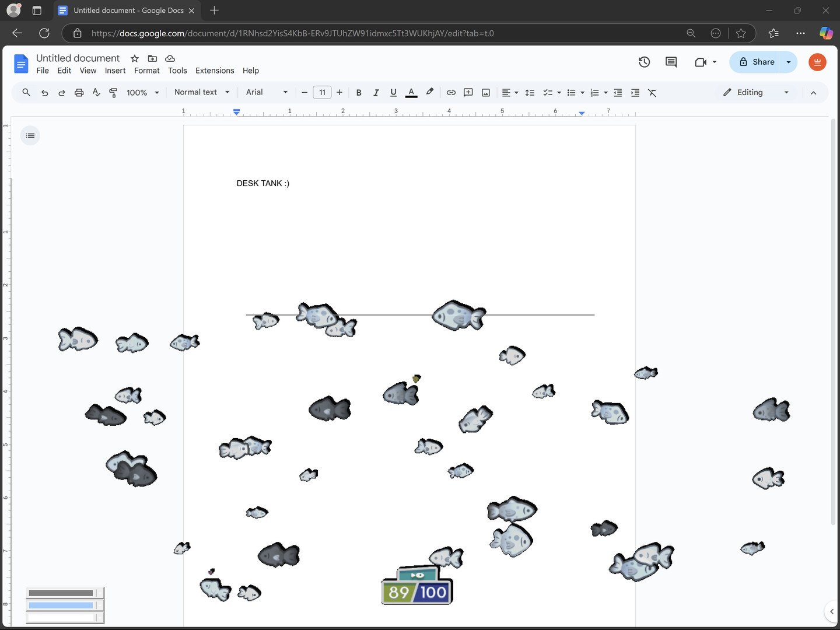Viewport: 840px width, 630px height.
Task: Open the Extensions menu
Action: (x=215, y=71)
